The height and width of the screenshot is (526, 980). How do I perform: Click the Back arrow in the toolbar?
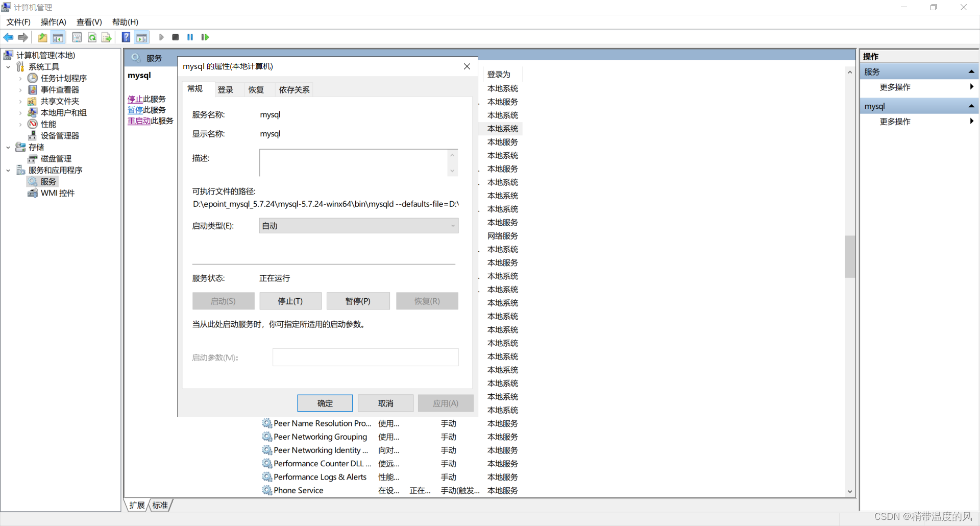pyautogui.click(x=8, y=37)
